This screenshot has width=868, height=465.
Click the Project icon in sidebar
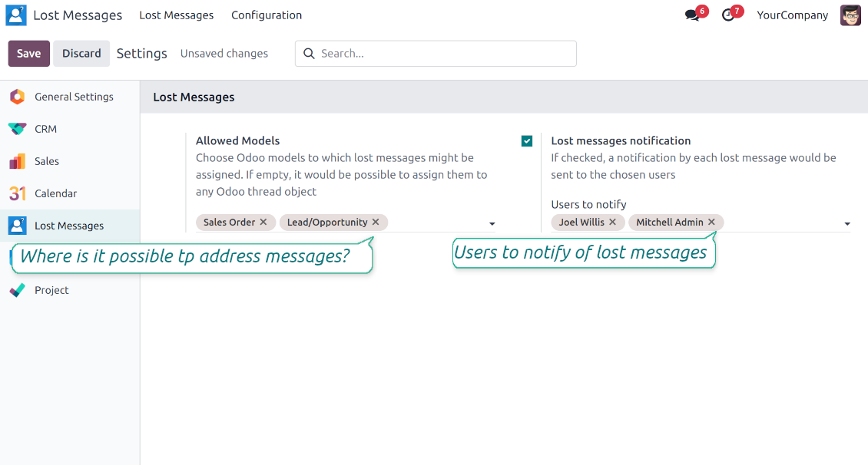17,290
